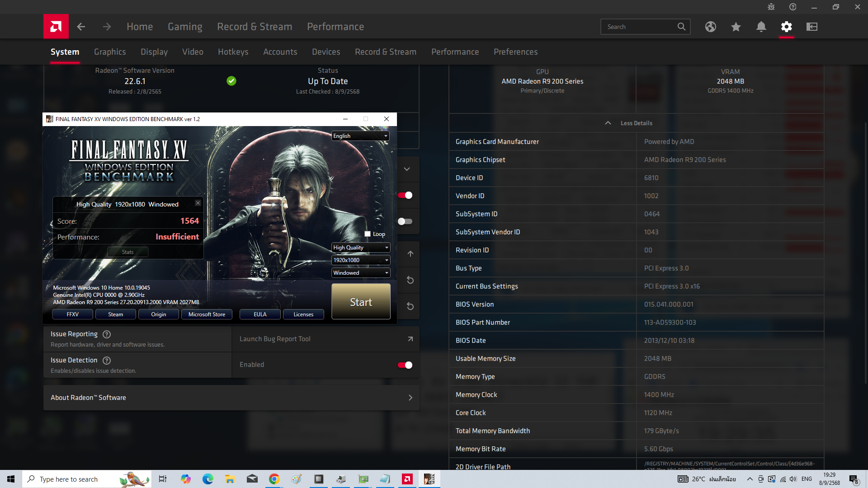The height and width of the screenshot is (488, 868).
Task: Open the High Quality preset dropdown
Action: (360, 248)
